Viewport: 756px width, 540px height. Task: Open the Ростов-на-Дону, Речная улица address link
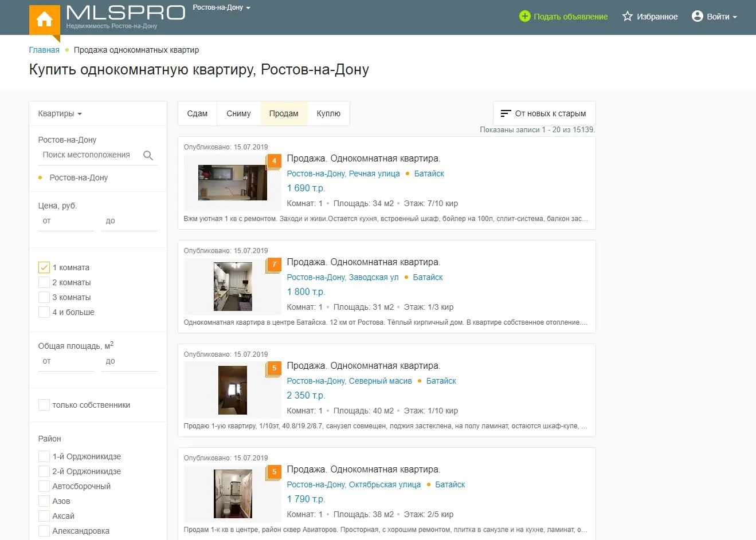343,174
